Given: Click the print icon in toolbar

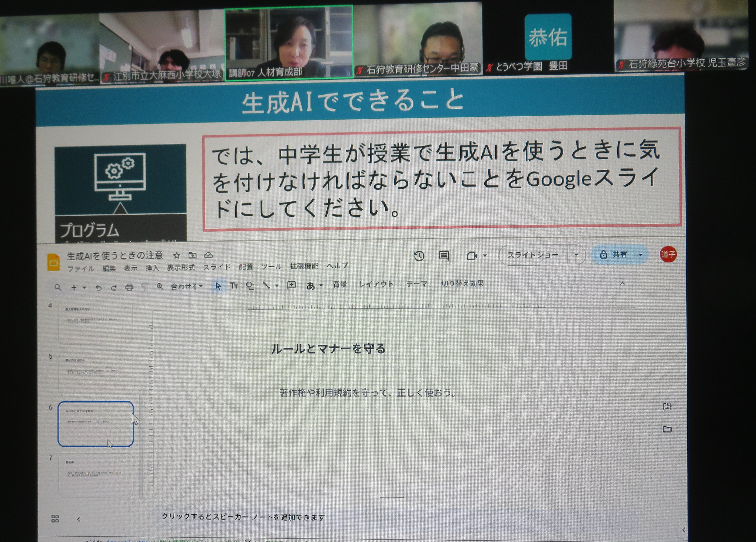Looking at the screenshot, I should (x=129, y=287).
